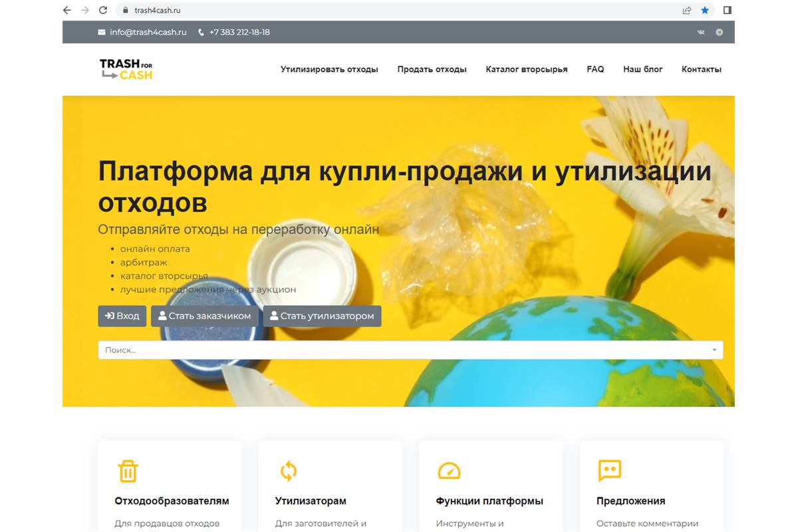Click the Вход login button
This screenshot has height=532, width=798.
tap(122, 316)
